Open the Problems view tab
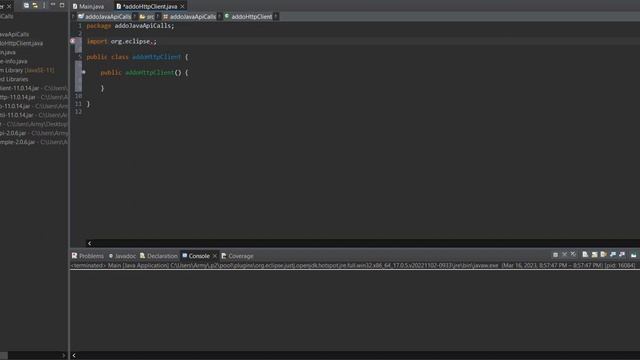The image size is (640, 360). (88, 256)
